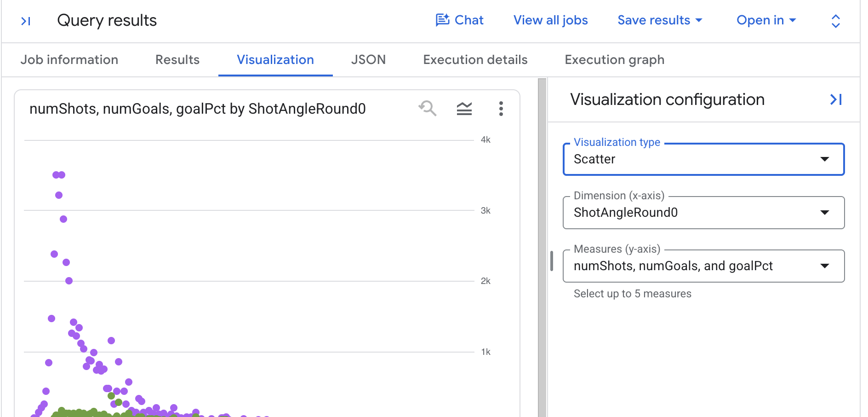Click the Select up to 5 measures hint
Screen dimensions: 868x417
click(633, 294)
